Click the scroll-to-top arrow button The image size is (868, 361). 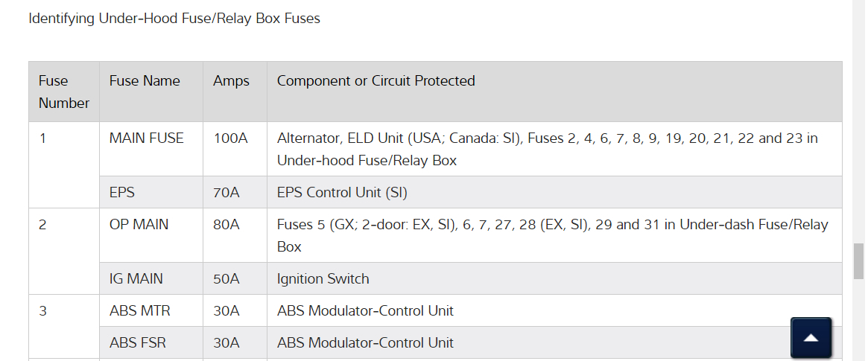(x=811, y=338)
